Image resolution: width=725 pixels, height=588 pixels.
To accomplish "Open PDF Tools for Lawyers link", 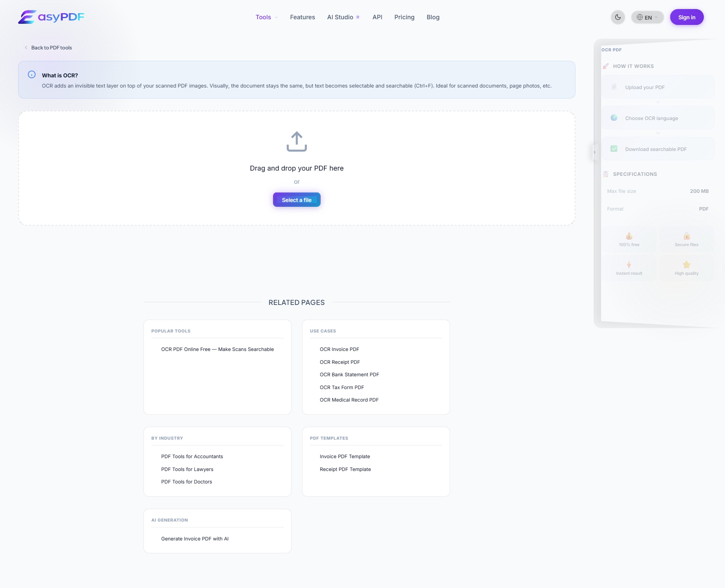I will click(187, 469).
